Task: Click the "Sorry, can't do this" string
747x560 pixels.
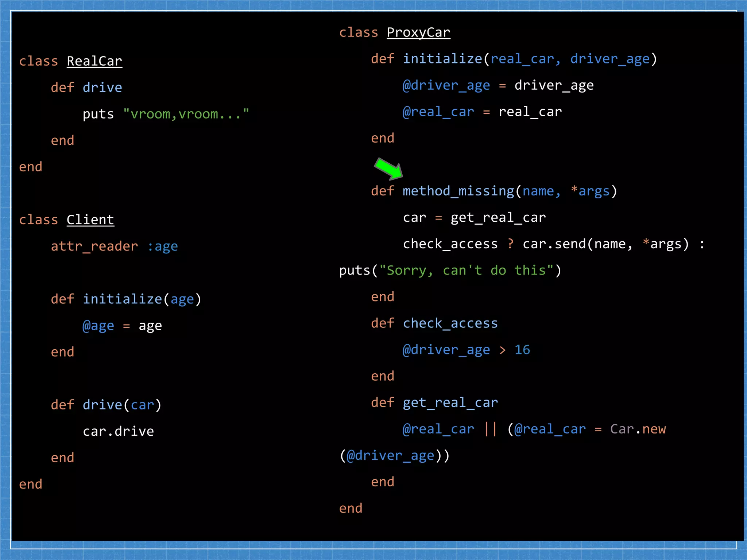Action: click(x=466, y=270)
